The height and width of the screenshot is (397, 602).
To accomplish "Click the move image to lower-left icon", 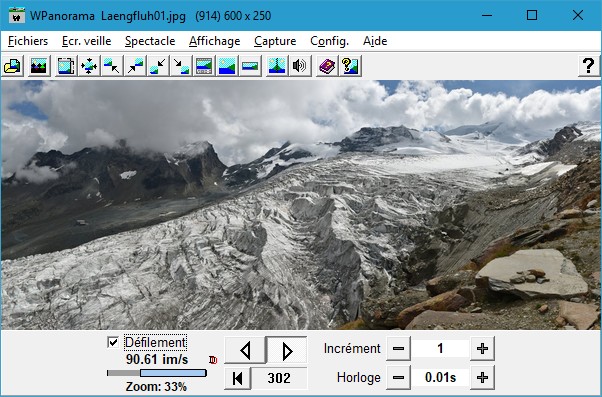I will pos(158,66).
